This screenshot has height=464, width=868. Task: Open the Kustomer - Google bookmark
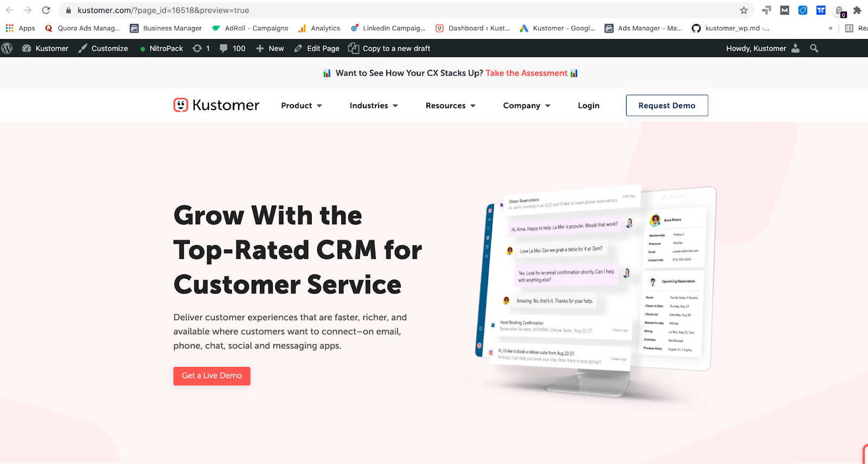tap(558, 28)
